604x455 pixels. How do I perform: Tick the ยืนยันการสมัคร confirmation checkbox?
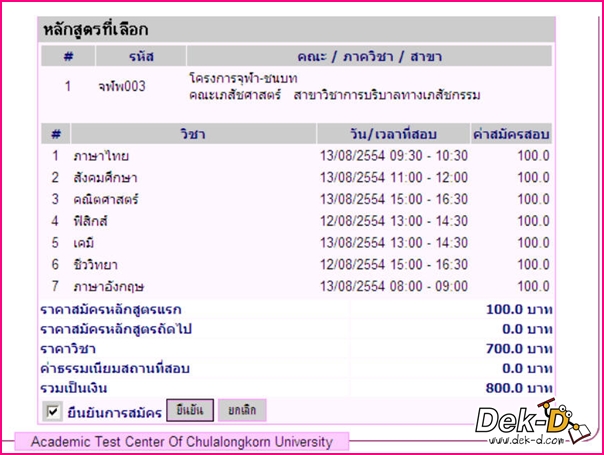click(53, 411)
